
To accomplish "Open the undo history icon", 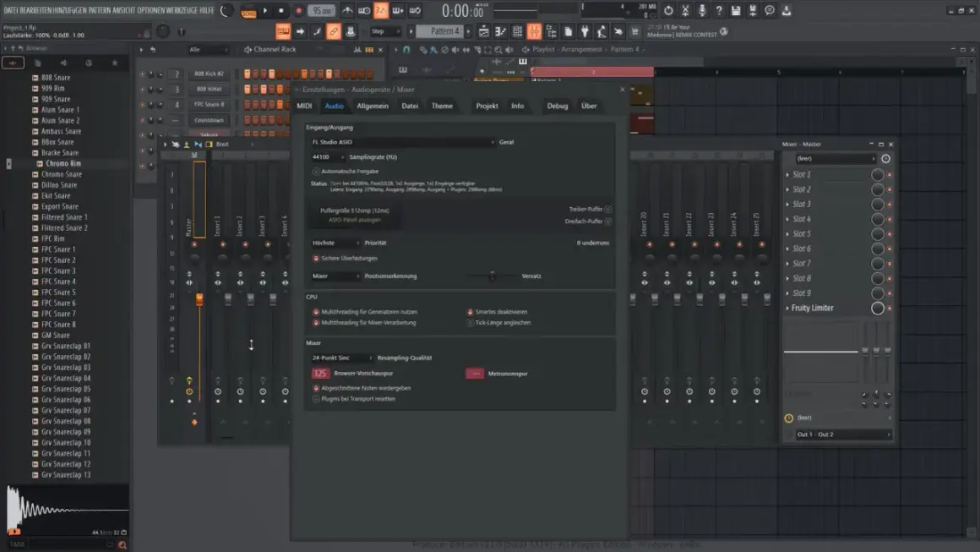I will point(668,11).
